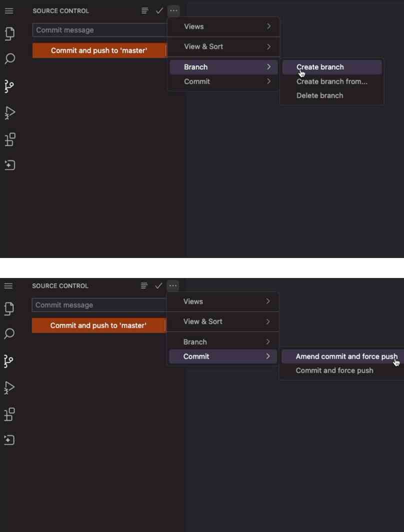404x532 pixels.
Task: Open the hamburger menu icon
Action: (x=8, y=11)
